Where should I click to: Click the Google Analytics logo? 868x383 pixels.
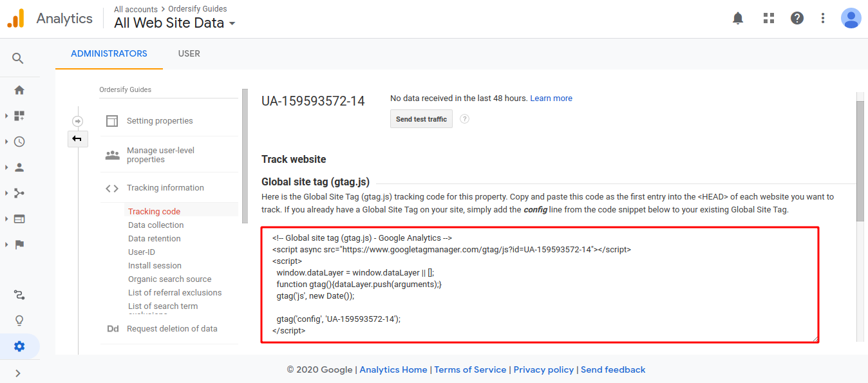[x=15, y=19]
